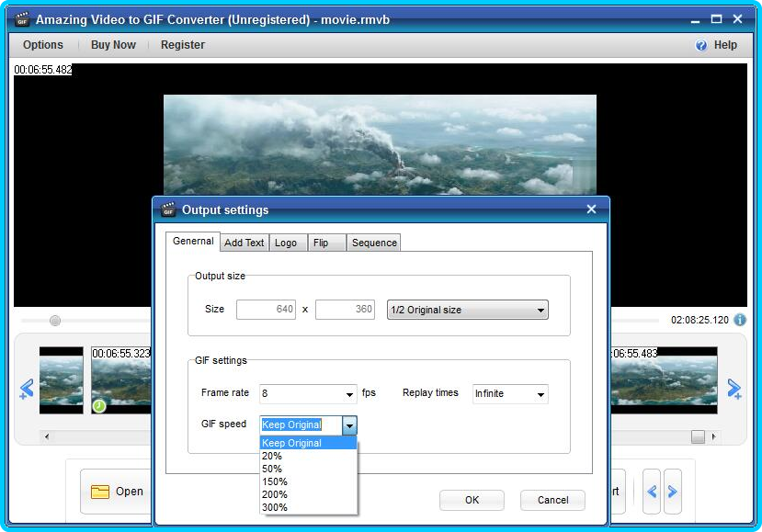Click the Output settings dialog GIF icon
The image size is (762, 532).
pyautogui.click(x=167, y=209)
